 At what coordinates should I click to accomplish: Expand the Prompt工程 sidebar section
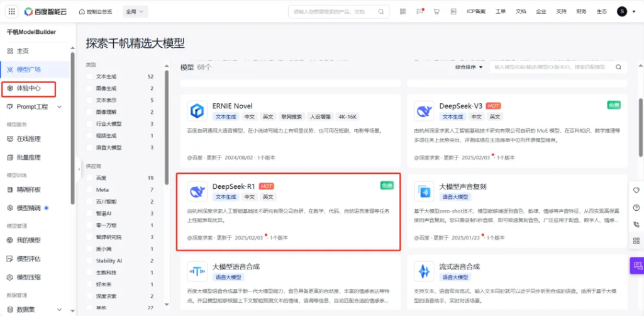tap(59, 107)
